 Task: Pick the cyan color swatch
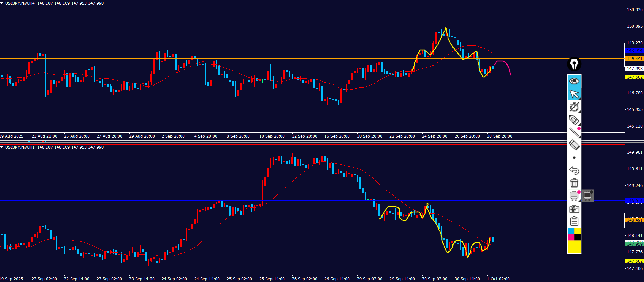point(571,231)
